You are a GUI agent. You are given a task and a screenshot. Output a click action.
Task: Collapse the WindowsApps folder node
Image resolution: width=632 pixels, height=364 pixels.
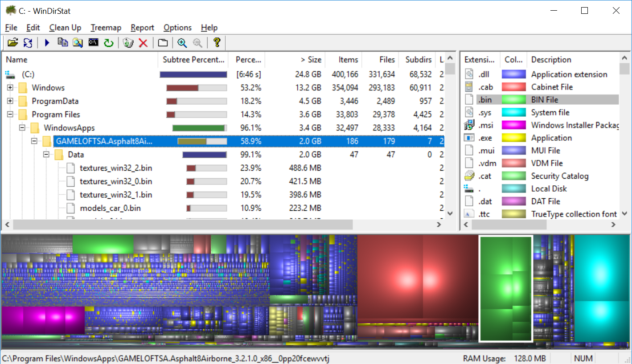point(22,128)
